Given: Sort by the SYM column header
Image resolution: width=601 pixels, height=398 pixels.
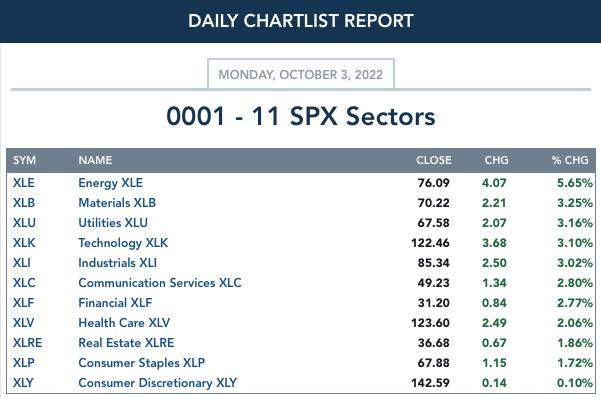Looking at the screenshot, I should point(25,160).
